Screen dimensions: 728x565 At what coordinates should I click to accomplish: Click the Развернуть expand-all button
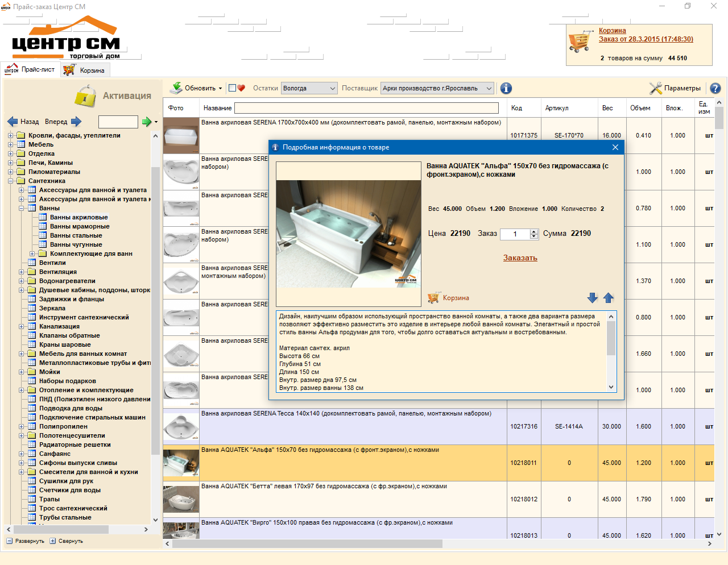point(25,541)
